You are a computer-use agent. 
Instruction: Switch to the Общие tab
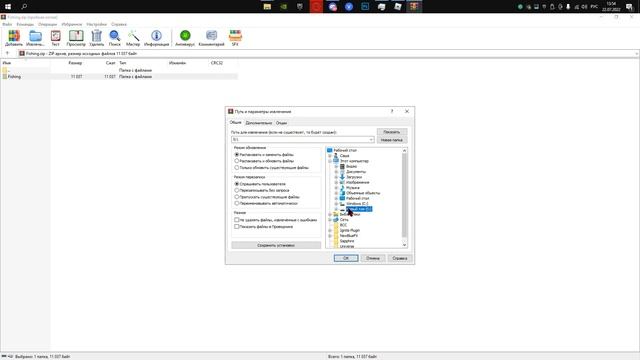236,122
